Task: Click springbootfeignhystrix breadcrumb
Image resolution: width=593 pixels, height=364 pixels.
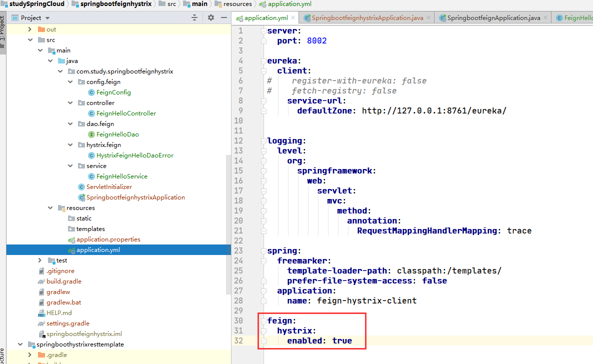Action: coord(115,4)
